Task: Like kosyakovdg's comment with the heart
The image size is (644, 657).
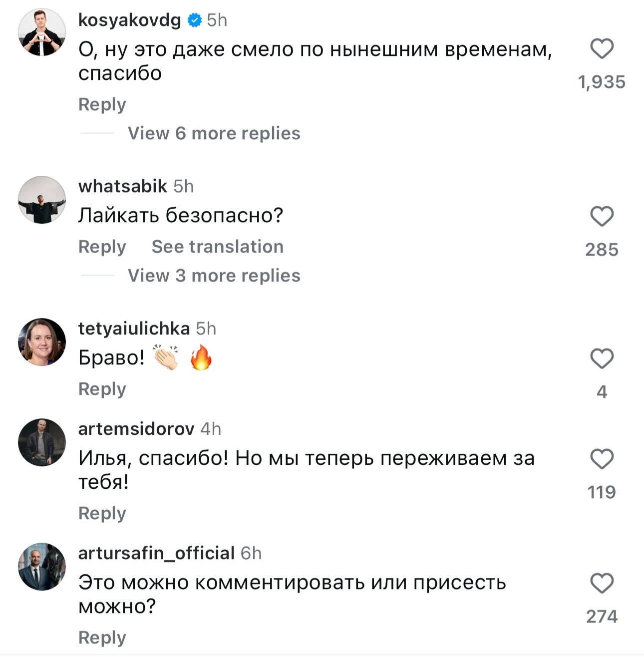Action: 602,49
